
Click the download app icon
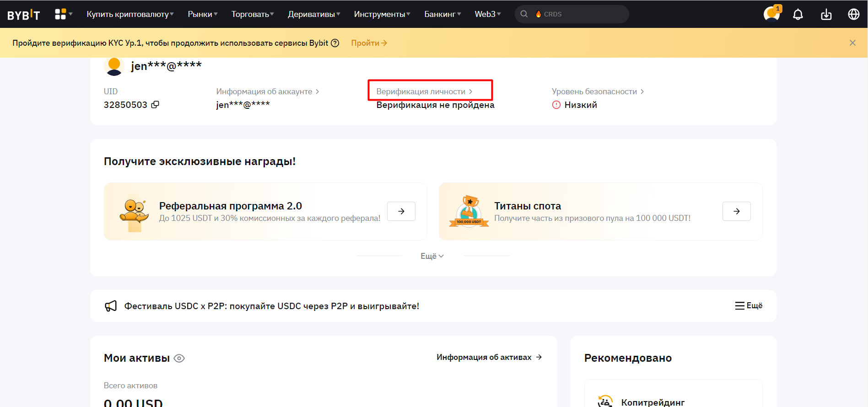(x=826, y=14)
